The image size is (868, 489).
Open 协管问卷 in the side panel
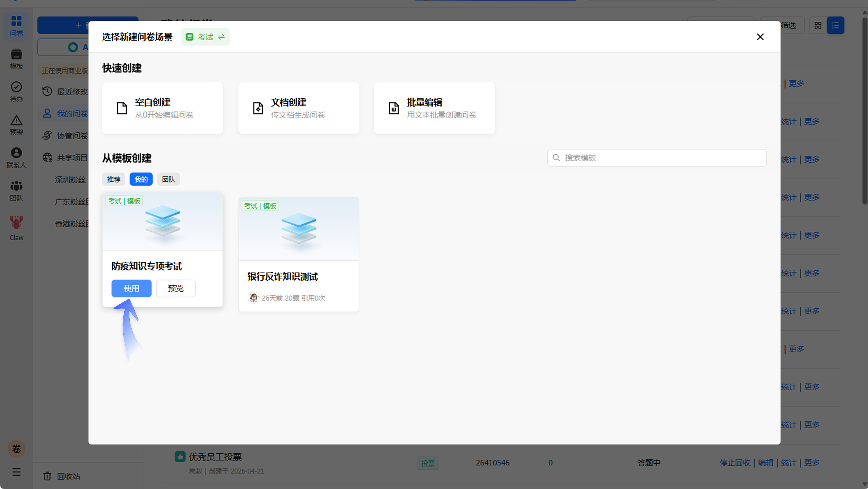(x=65, y=135)
